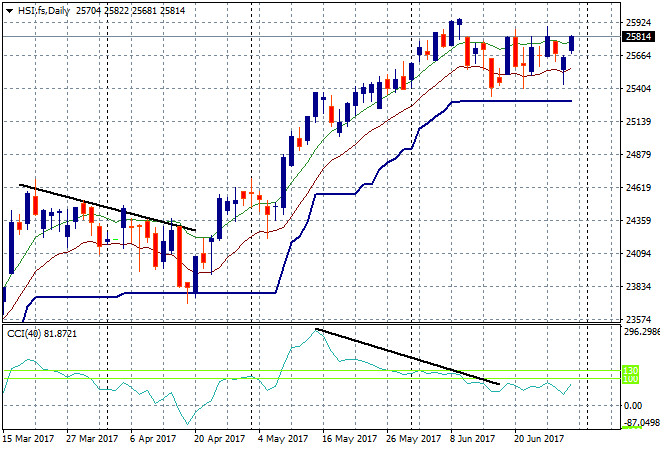The height and width of the screenshot is (450, 660).
Task: Click the 15 Mar 2017 date label
Action: click(28, 439)
